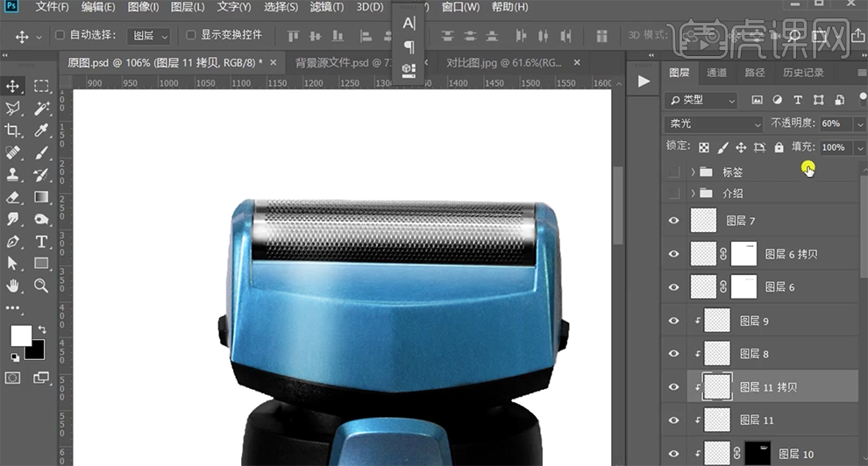Open the 不透明度 opacity dropdown arrow

(x=859, y=124)
